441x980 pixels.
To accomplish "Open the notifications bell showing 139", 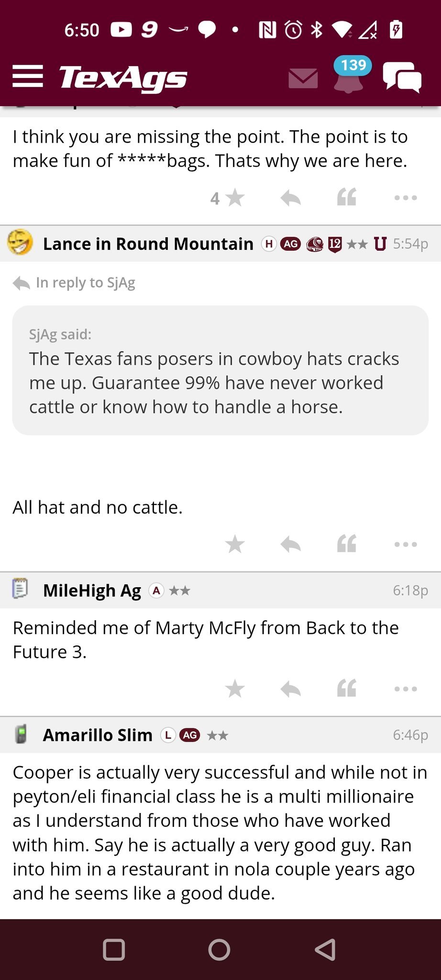I will coord(349,77).
